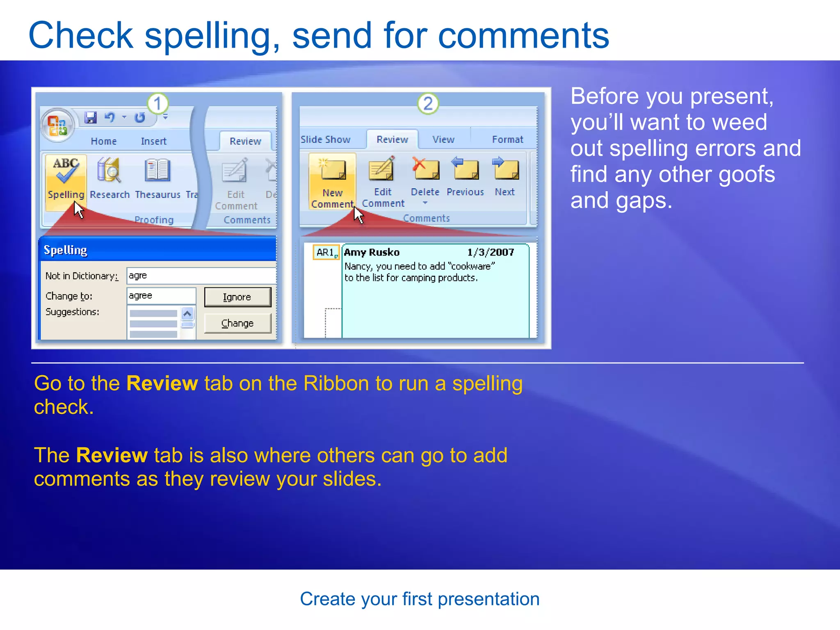Open the Format tab
This screenshot has height=630, width=840.
[508, 139]
